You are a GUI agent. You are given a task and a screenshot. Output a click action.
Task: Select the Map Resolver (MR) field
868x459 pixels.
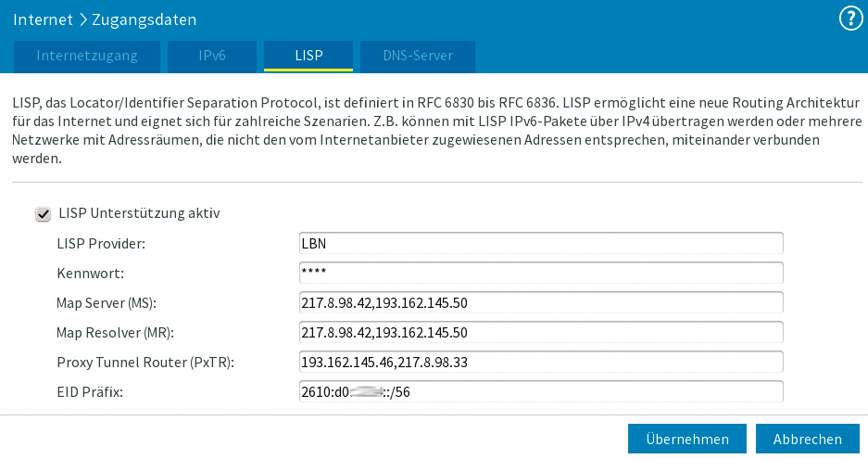pos(541,332)
